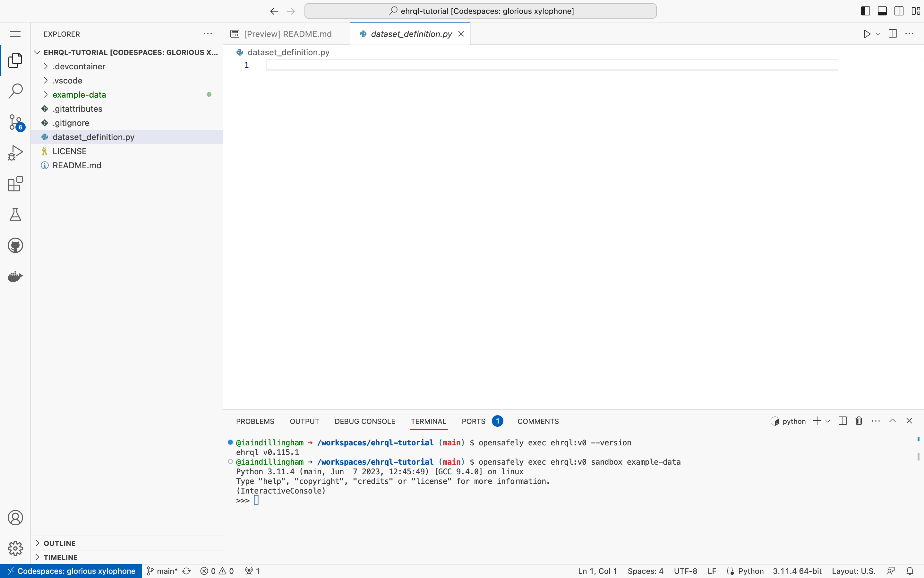This screenshot has width=924, height=578.
Task: Run the Python file
Action: [x=867, y=34]
